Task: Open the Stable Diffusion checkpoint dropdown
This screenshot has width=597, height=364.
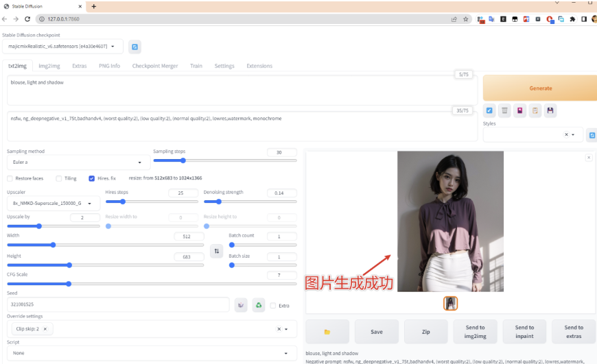Action: (62, 47)
